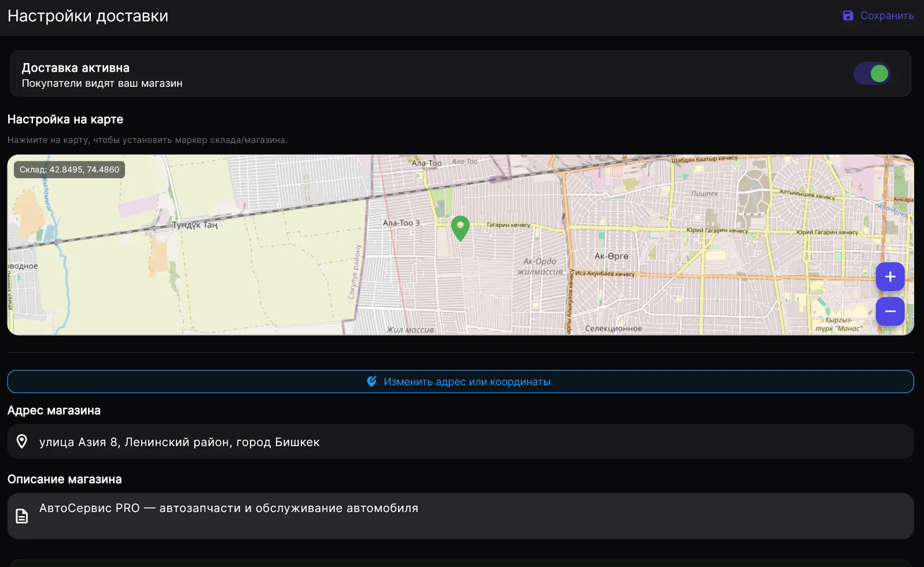Click the Описание магазина label
924x567 pixels.
pyautogui.click(x=65, y=479)
